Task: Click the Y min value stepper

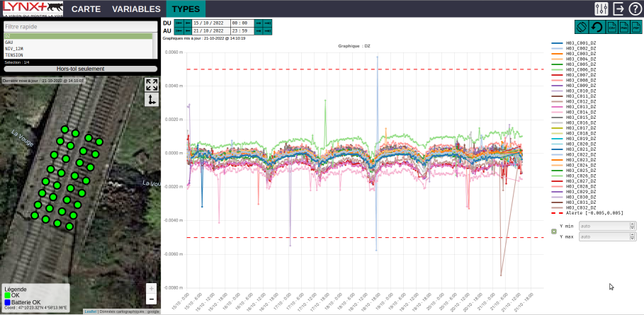Action: point(631,227)
